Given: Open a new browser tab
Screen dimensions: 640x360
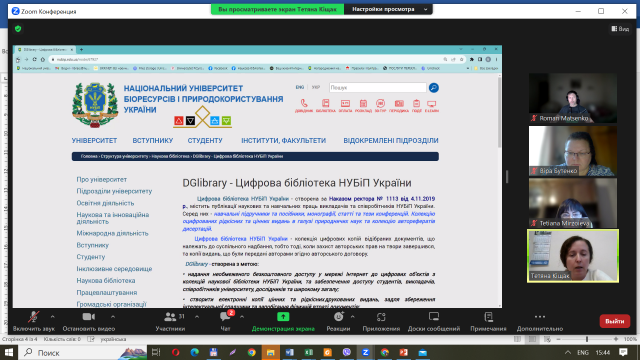Looking at the screenshot, I should point(81,49).
